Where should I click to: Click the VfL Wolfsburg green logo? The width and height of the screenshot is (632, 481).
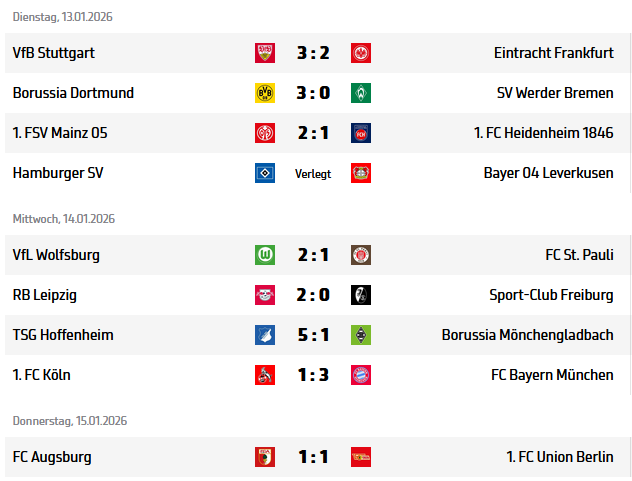point(265,255)
